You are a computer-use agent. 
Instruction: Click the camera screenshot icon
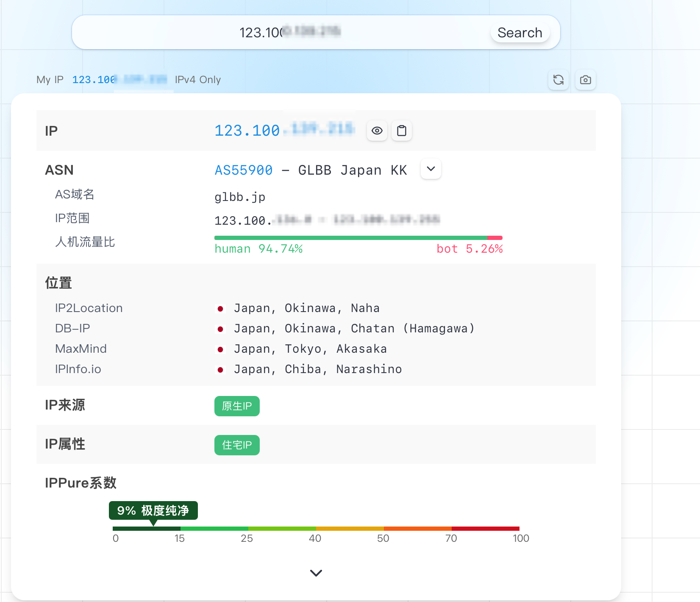coord(585,80)
